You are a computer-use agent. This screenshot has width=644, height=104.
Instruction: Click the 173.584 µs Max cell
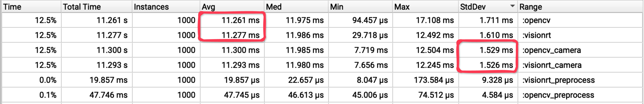tap(433, 80)
